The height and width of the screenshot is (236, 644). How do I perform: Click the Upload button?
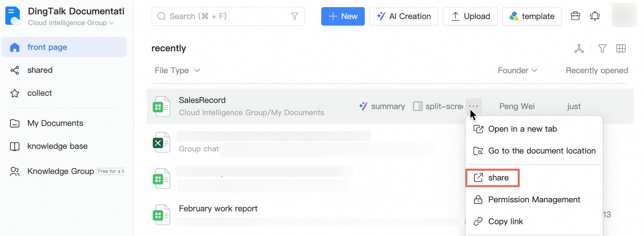(x=470, y=16)
